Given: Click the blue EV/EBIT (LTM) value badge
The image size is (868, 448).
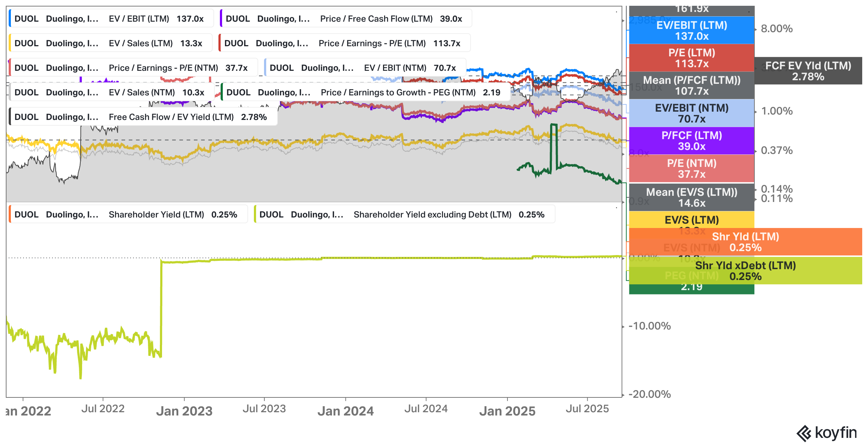Looking at the screenshot, I should point(692,31).
